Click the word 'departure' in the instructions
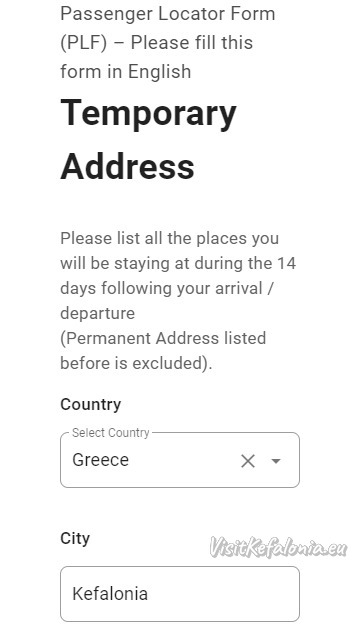This screenshot has height=640, width=360. pos(98,313)
